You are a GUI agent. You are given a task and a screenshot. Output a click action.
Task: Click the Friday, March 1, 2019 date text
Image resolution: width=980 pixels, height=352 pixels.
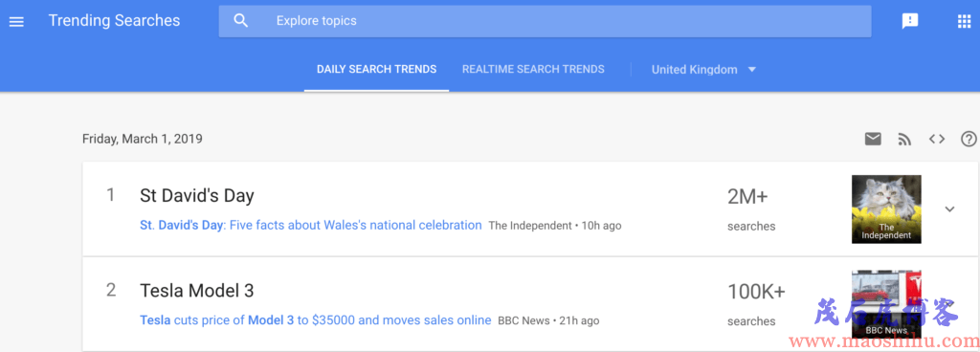pyautogui.click(x=142, y=139)
